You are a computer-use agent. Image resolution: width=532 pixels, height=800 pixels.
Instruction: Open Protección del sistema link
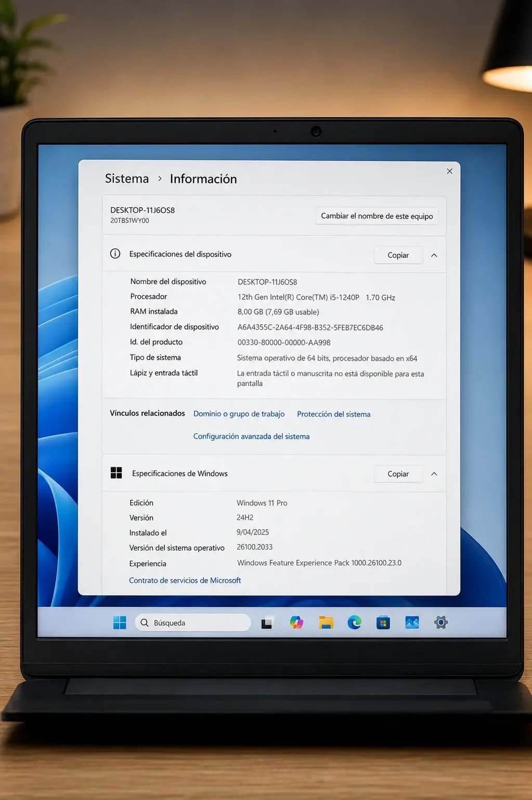tap(334, 414)
